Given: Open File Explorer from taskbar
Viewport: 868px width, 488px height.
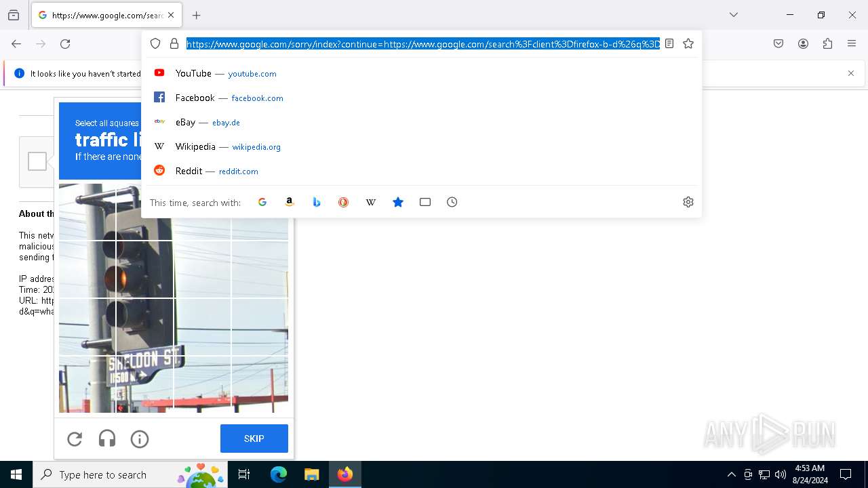Looking at the screenshot, I should click(311, 474).
